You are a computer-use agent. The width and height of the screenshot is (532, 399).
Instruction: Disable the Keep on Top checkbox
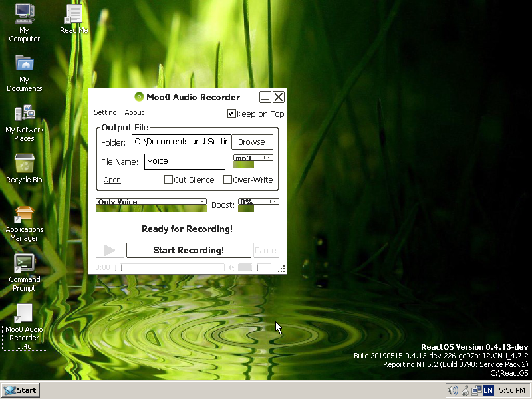[x=231, y=114]
